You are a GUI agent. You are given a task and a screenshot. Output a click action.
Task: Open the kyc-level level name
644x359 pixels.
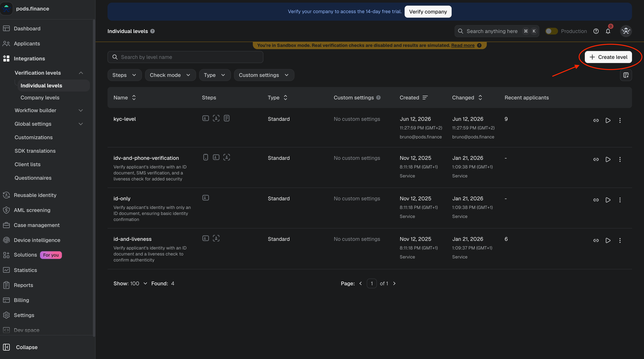pyautogui.click(x=125, y=119)
